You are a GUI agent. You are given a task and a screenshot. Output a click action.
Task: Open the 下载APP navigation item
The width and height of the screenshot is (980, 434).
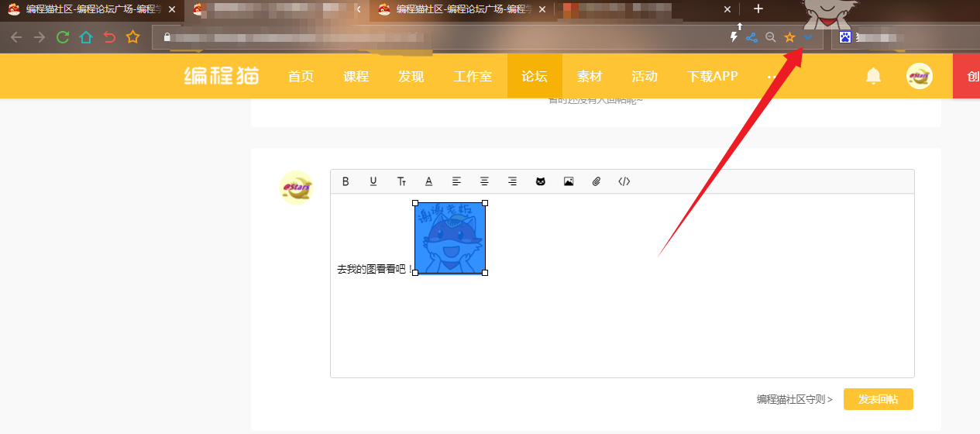click(713, 76)
